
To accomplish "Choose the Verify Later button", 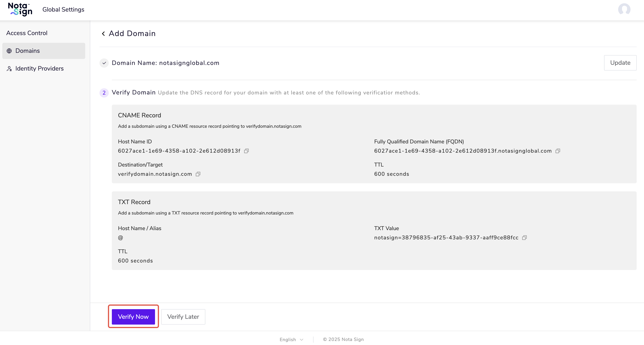I will 183,317.
